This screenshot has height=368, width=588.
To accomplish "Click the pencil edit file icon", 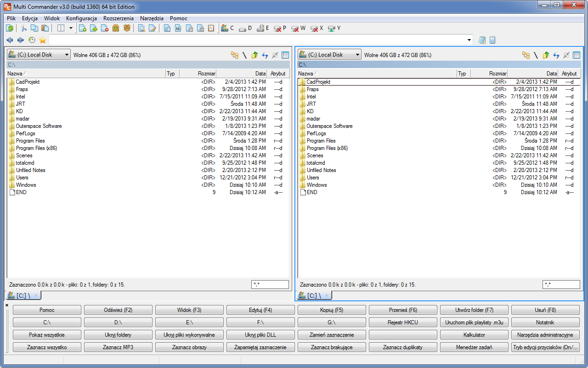I will 153,28.
